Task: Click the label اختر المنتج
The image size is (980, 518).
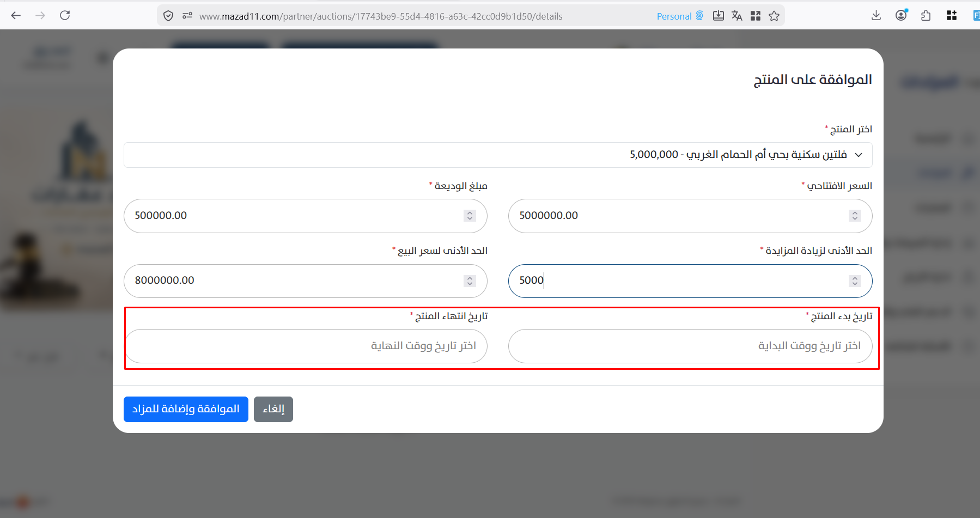Action: pyautogui.click(x=851, y=129)
